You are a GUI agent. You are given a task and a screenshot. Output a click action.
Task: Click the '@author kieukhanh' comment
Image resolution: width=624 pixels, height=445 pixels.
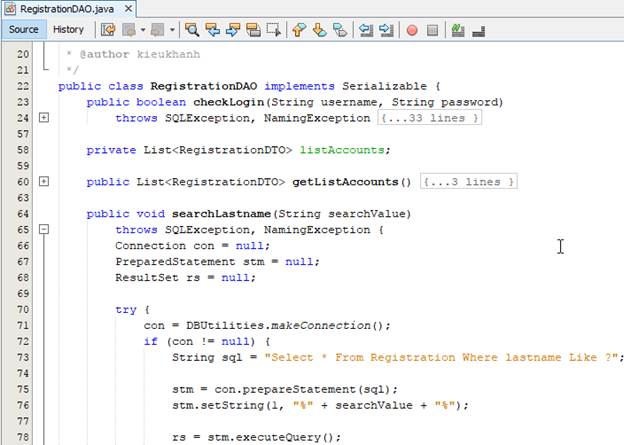click(140, 54)
